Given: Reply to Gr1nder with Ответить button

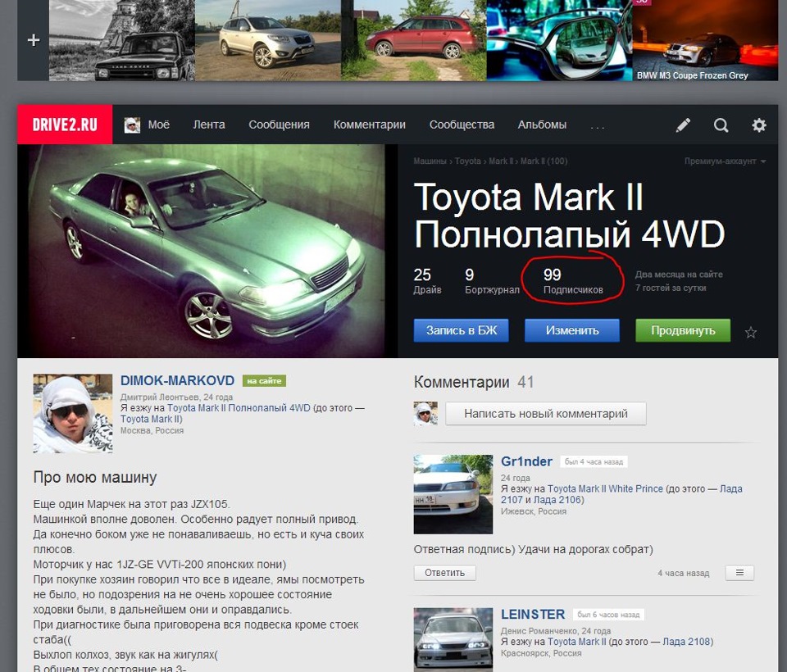Looking at the screenshot, I should (x=444, y=573).
